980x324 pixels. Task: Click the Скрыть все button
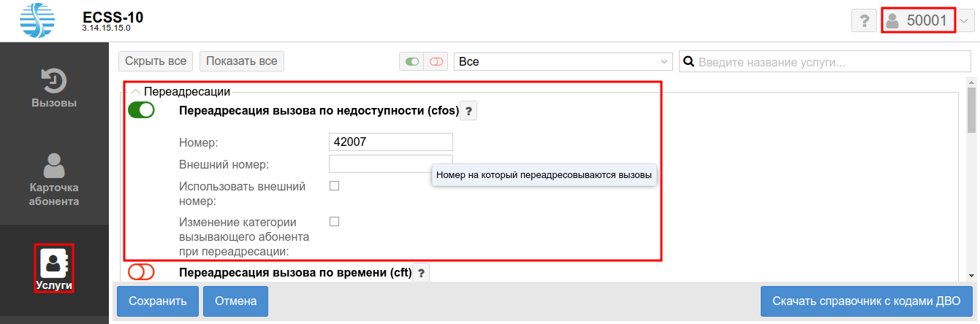(x=156, y=61)
